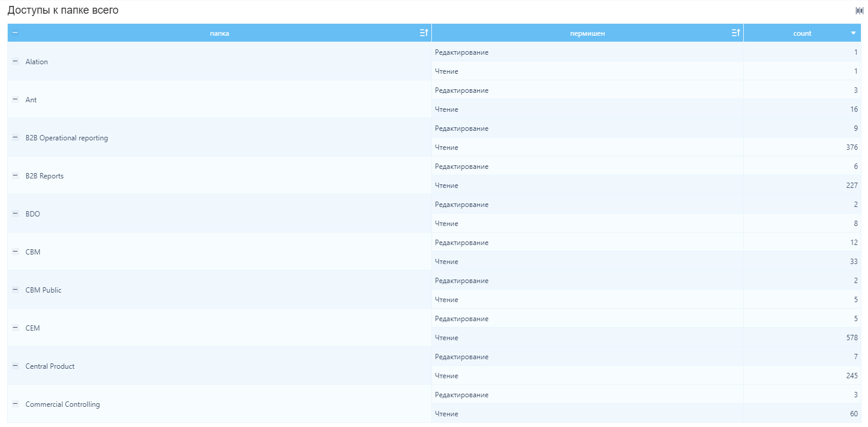Open the chart menu icon at top right
Screen dimensions: 868x427
coord(858,10)
